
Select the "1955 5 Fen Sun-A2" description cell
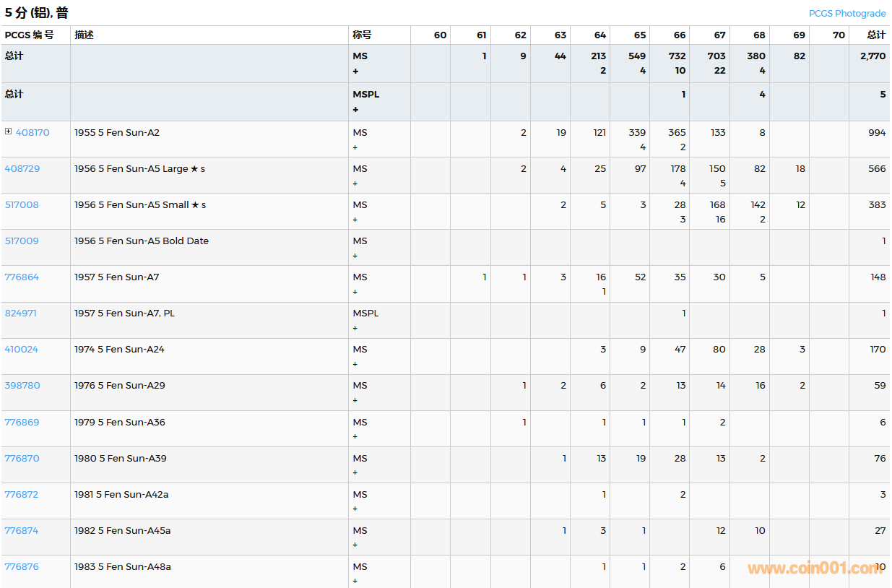pyautogui.click(x=117, y=132)
